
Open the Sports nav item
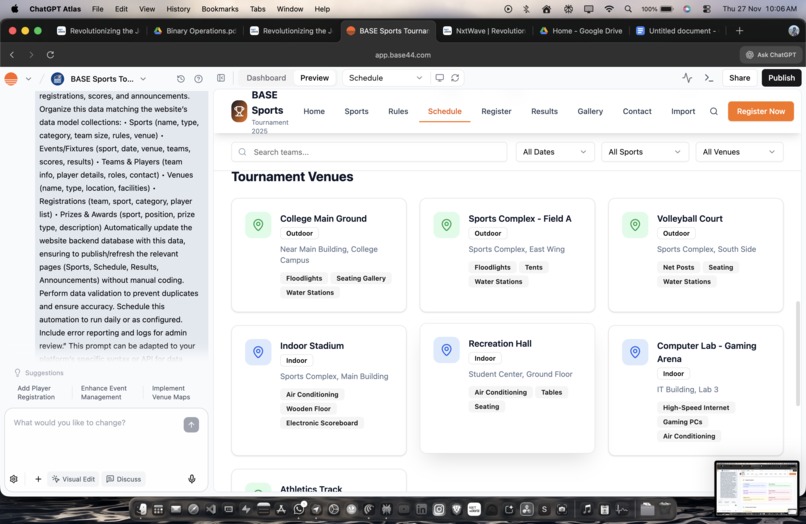(356, 111)
